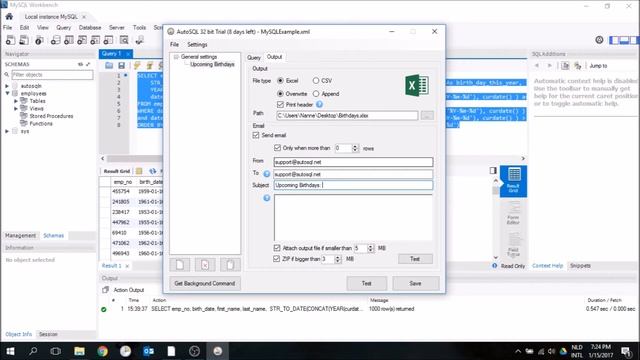This screenshot has height=360, width=640.
Task: Click the Excel logo in AutoSQL Output
Action: 417,86
